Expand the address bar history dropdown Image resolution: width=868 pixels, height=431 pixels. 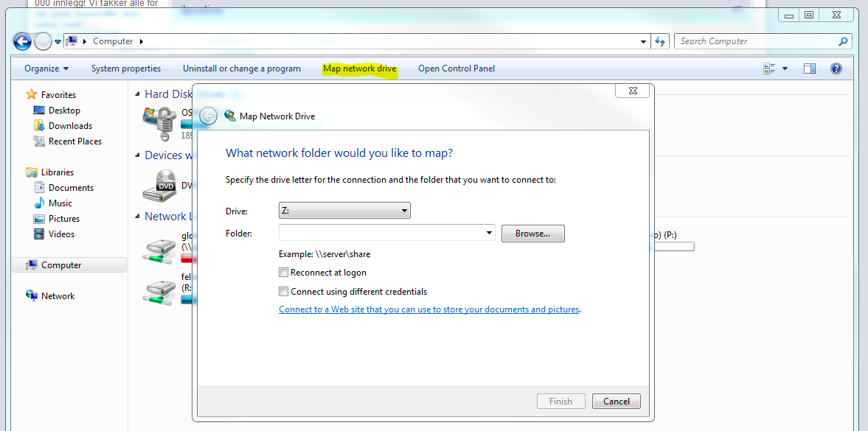tap(643, 41)
